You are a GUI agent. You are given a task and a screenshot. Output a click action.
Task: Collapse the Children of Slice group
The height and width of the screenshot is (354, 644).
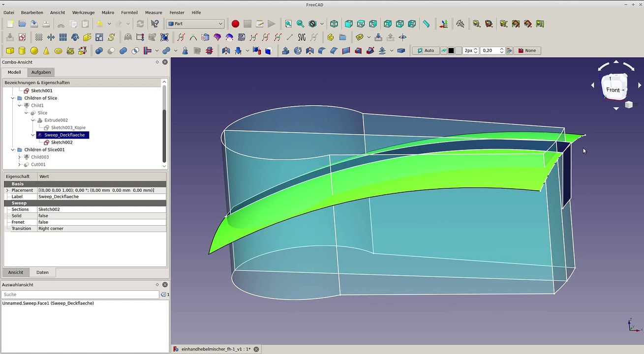click(13, 98)
